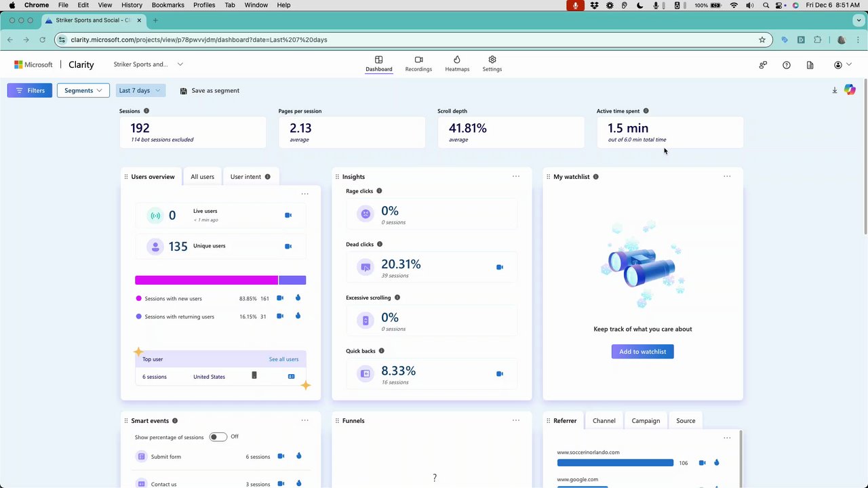Expand the Segments dropdown
The width and height of the screenshot is (868, 488).
83,90
